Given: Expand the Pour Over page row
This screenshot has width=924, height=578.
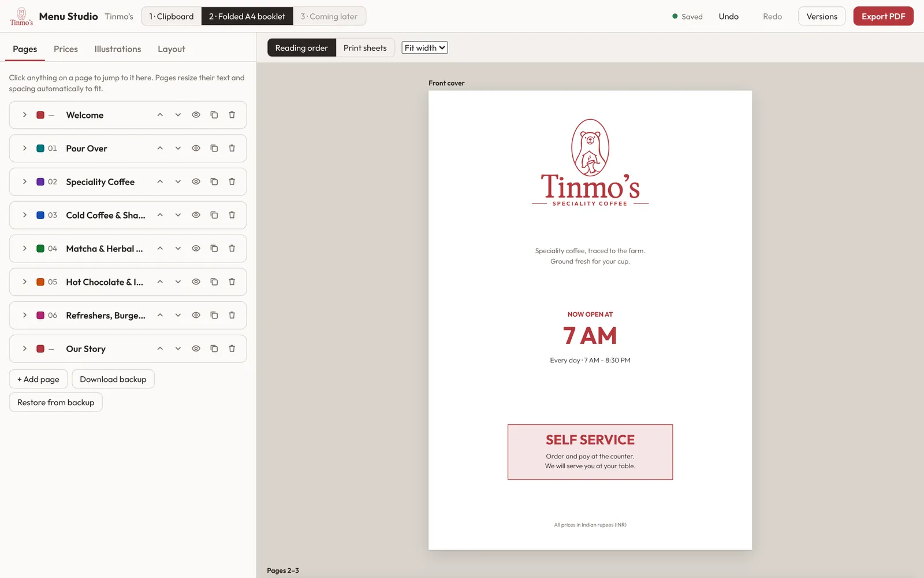Looking at the screenshot, I should (x=24, y=149).
